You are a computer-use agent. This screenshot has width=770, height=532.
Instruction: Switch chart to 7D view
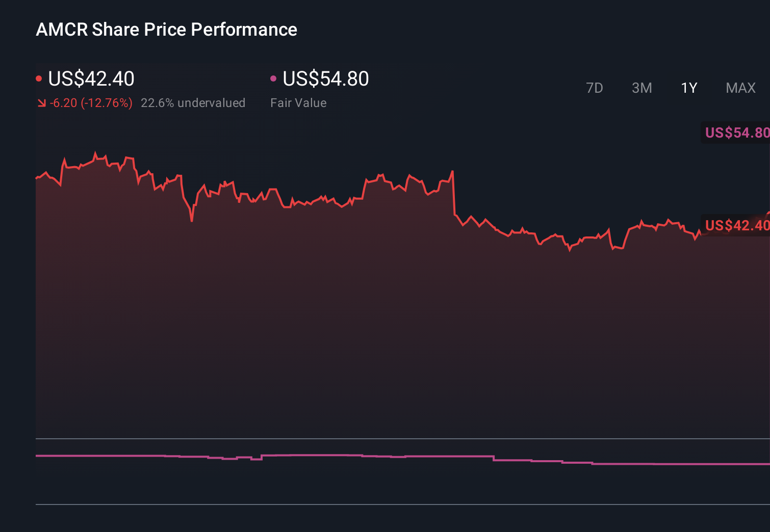(595, 88)
